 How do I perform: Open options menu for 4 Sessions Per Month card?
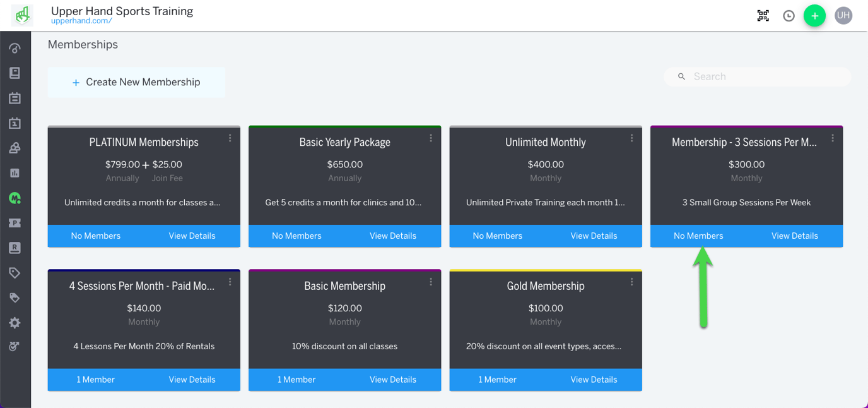230,282
